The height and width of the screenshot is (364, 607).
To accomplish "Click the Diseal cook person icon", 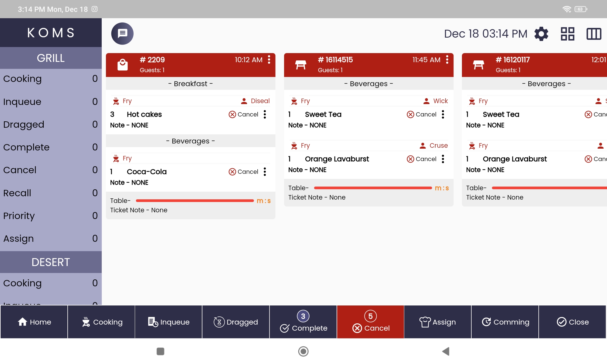I will (244, 101).
